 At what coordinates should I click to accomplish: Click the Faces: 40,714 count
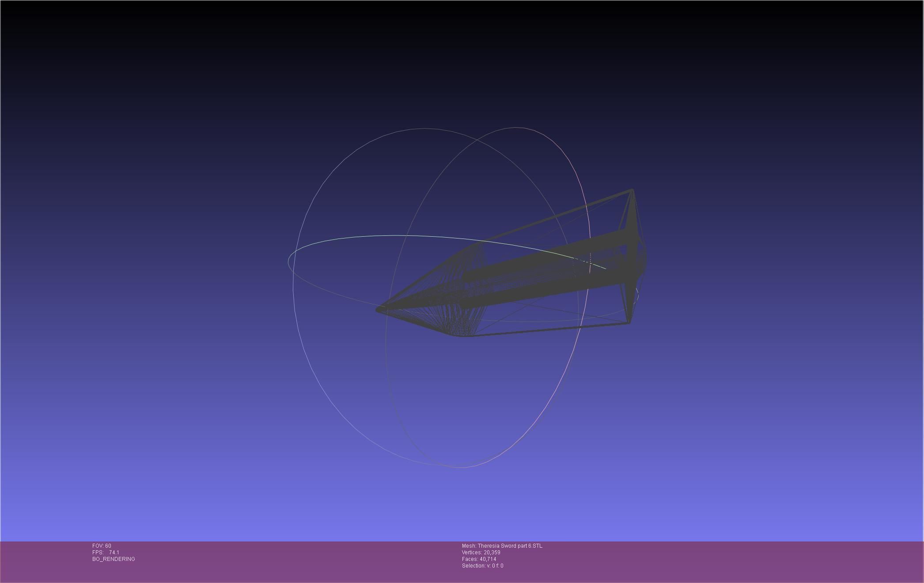[479, 559]
